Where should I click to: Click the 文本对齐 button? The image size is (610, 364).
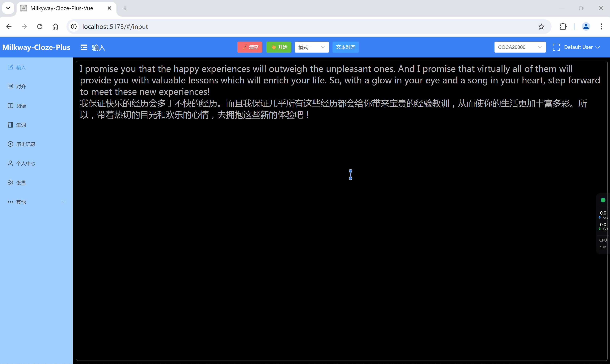coord(345,47)
